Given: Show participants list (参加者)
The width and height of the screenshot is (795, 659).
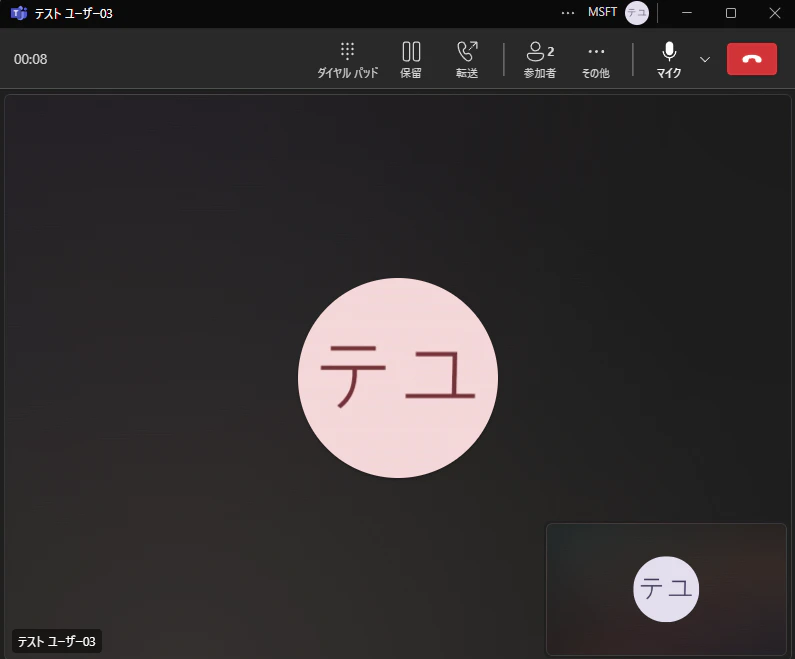Looking at the screenshot, I should click(539, 60).
